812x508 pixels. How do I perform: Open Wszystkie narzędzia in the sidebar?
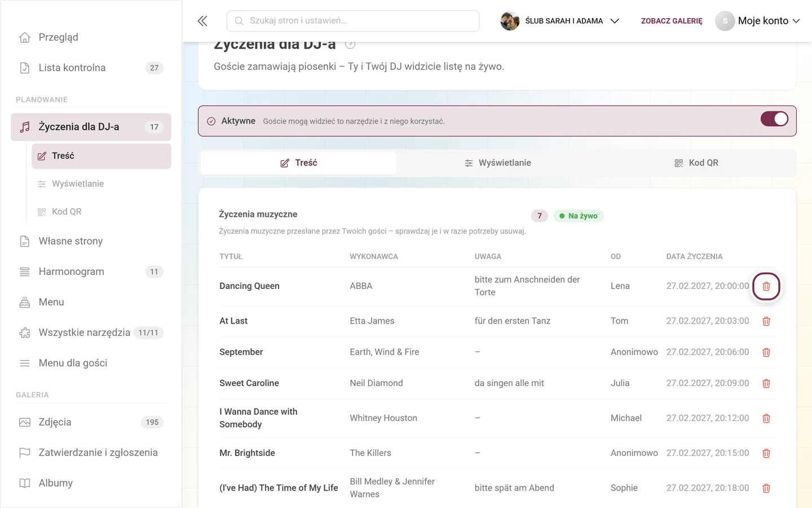coord(90,332)
